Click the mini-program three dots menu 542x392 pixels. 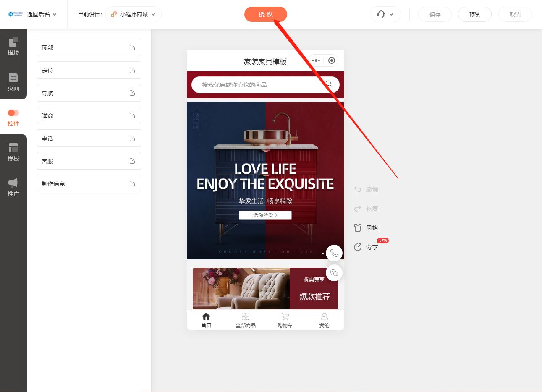(316, 60)
